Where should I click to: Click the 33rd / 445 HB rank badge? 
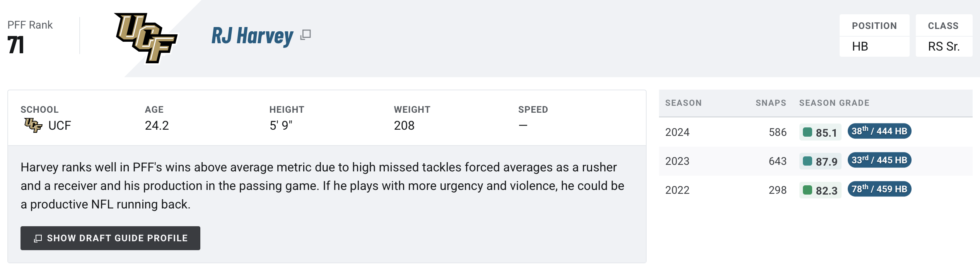(x=879, y=160)
